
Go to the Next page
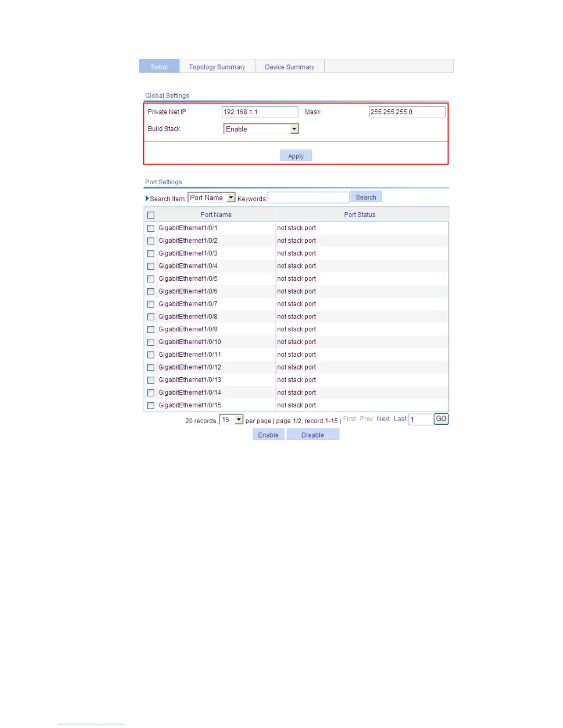point(383,419)
